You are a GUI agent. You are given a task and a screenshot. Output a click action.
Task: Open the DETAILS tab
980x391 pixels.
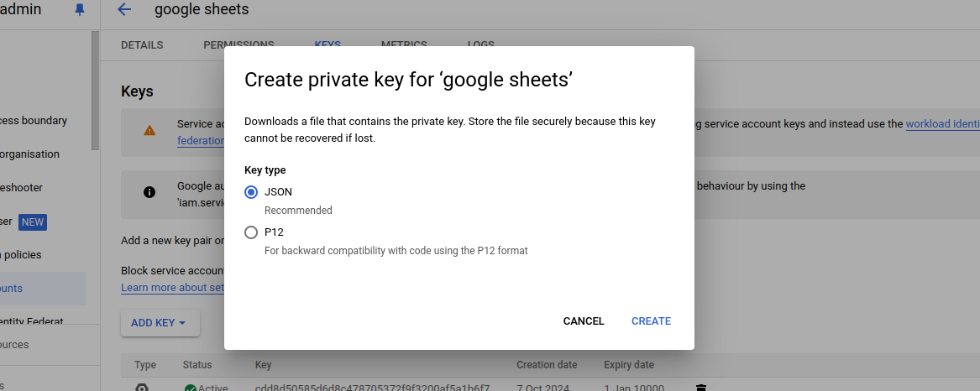(x=142, y=45)
